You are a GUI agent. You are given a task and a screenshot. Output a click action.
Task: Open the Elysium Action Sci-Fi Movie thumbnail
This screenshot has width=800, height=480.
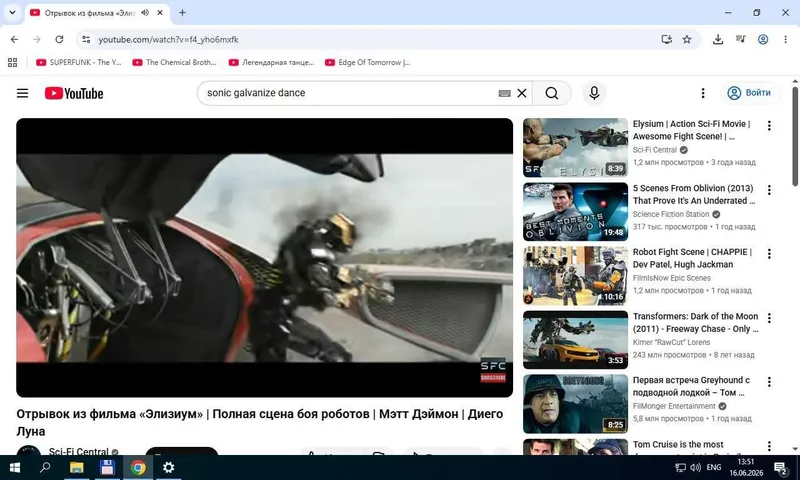point(575,148)
